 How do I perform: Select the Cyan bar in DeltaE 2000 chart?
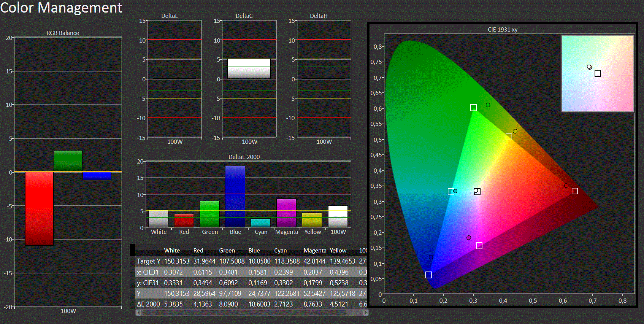261,222
